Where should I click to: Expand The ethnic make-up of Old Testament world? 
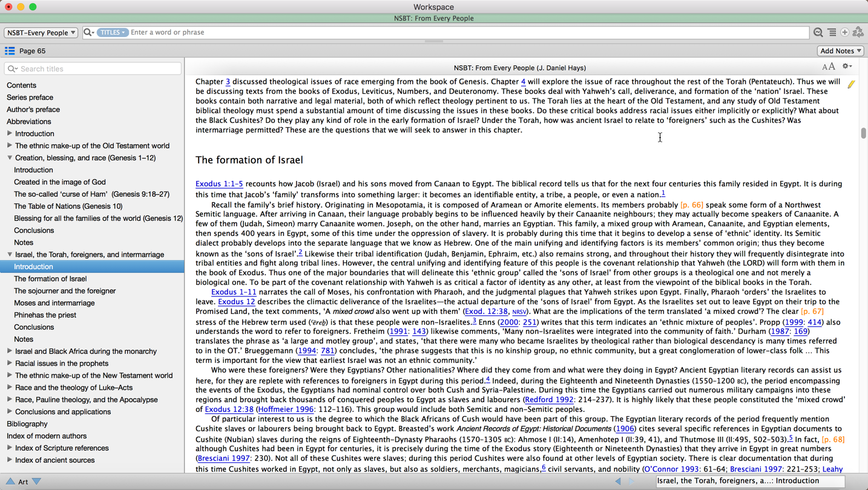pos(10,145)
